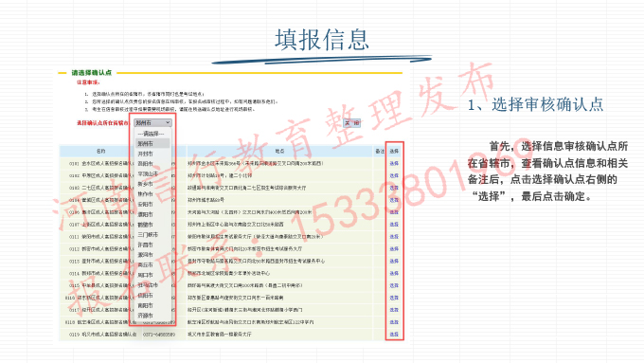This screenshot has width=644, height=363.
Task: Click 选择 link for row 0119 巩义市
Action: [394, 335]
